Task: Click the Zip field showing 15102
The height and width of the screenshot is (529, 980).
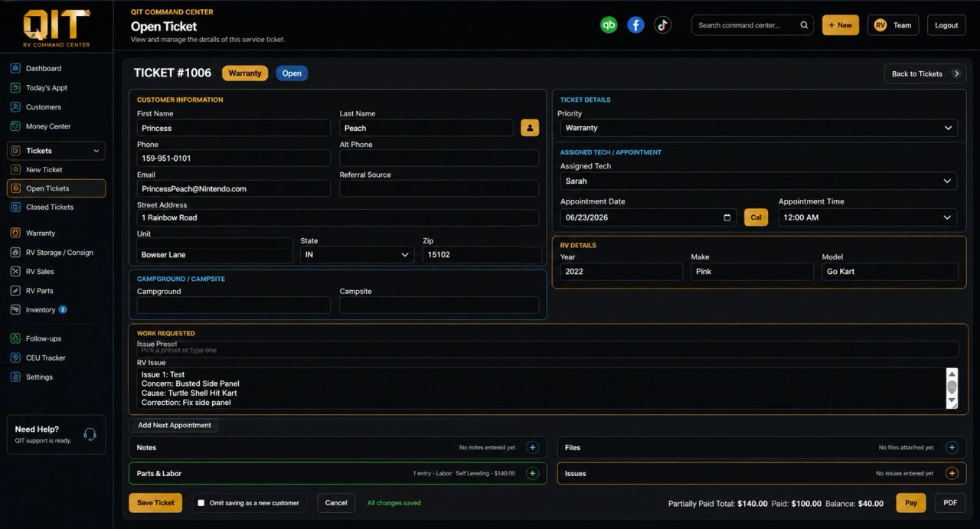Action: 482,254
